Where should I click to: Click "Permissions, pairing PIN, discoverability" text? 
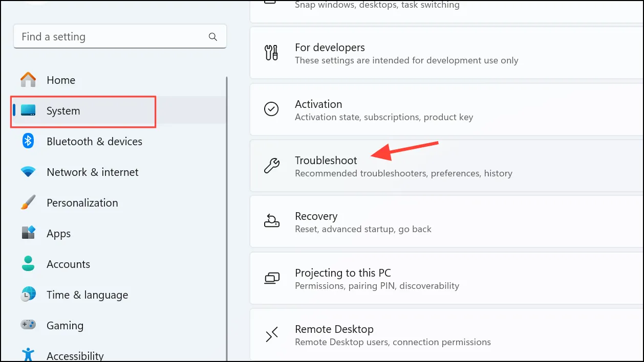click(x=377, y=286)
